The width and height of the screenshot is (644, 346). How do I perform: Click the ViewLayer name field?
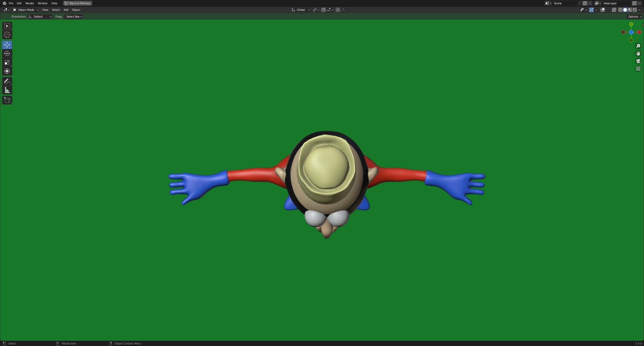click(x=616, y=3)
